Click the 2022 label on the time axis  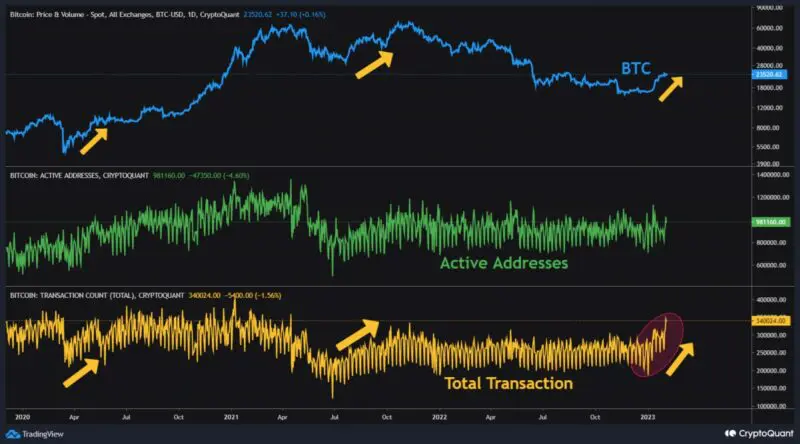click(438, 414)
